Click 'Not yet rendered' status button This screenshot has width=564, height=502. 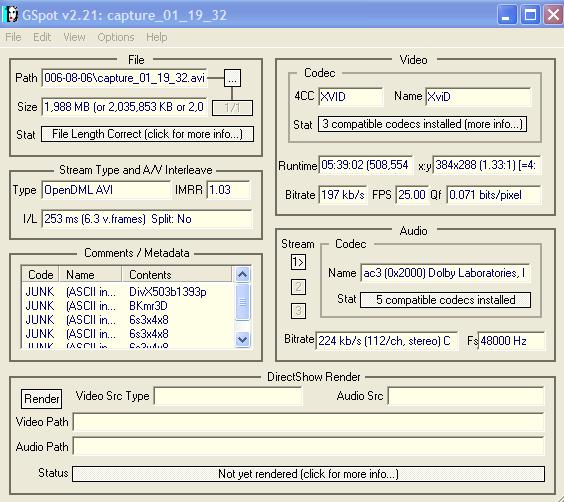point(309,474)
